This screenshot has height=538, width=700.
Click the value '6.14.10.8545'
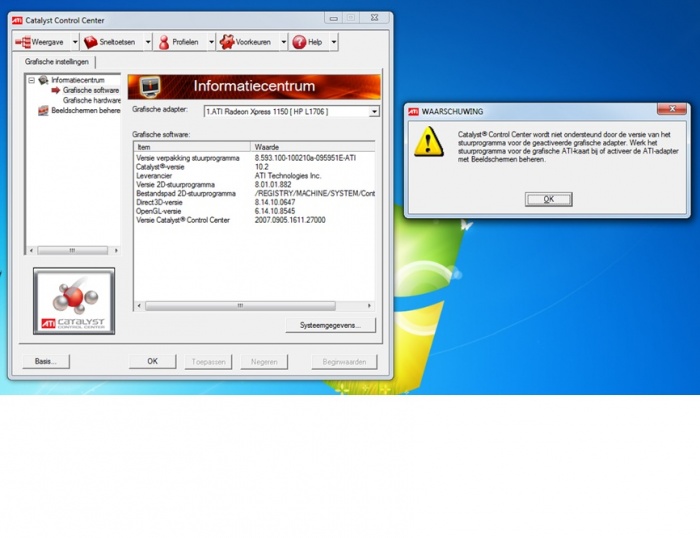275,211
